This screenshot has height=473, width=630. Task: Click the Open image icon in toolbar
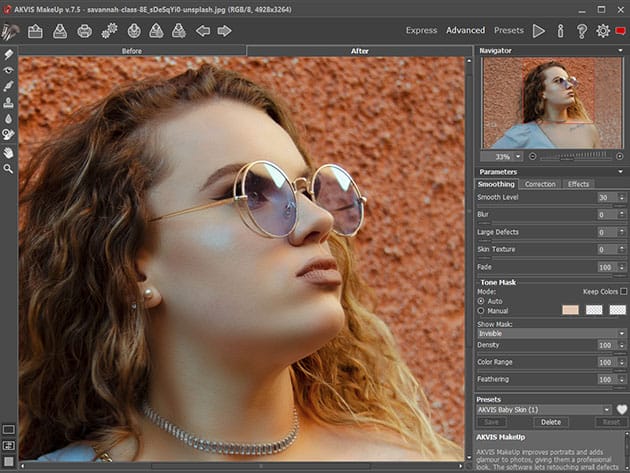pyautogui.click(x=36, y=31)
